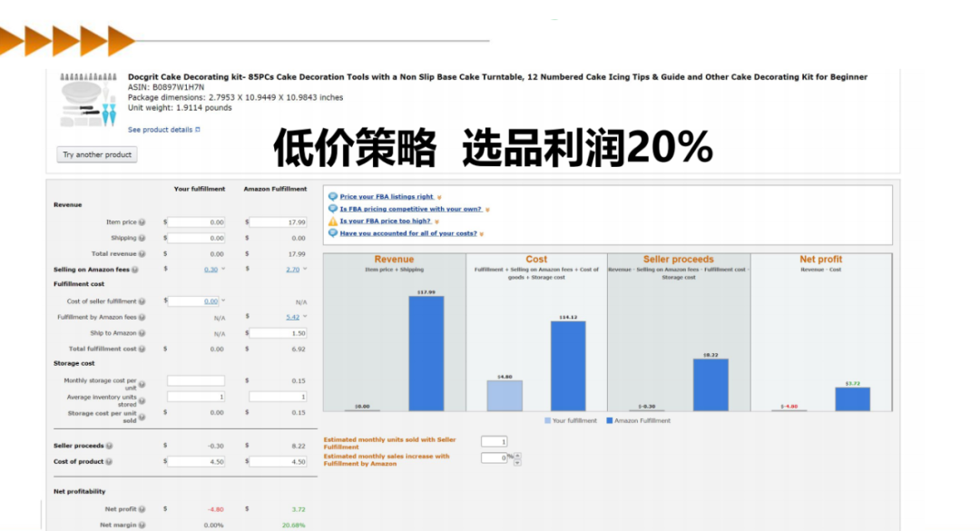This screenshot has height=531, width=980.
Task: Expand Fulfillment by Amazon fees 5.42 breakdown arrow
Action: (305, 317)
